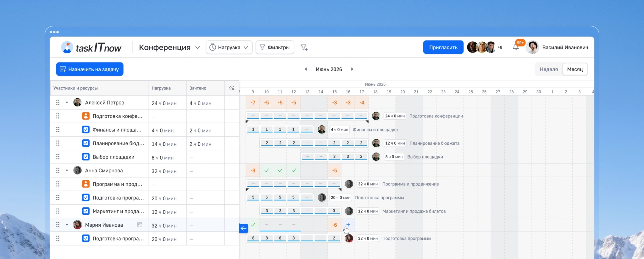Go to previous month arrow
Screen dimensions: 644x259
[x=306, y=69]
